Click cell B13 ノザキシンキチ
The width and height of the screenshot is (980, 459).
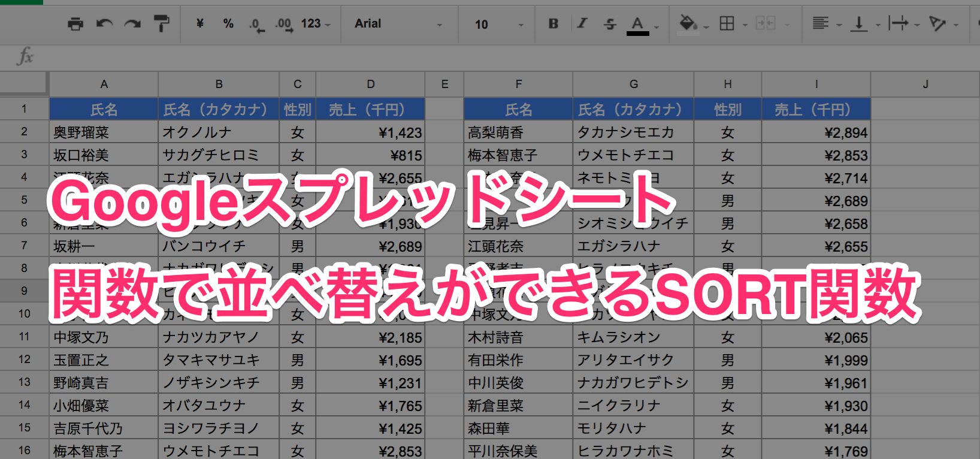(x=219, y=383)
